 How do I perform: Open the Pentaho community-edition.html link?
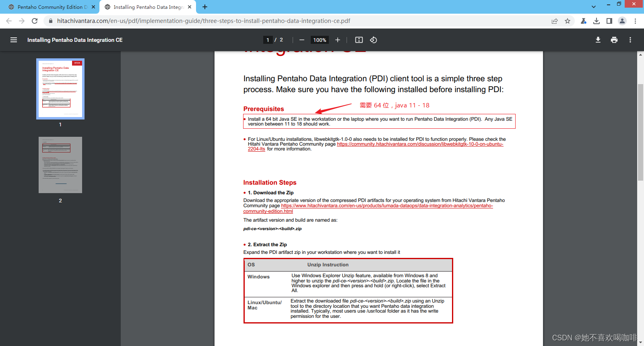click(x=387, y=206)
